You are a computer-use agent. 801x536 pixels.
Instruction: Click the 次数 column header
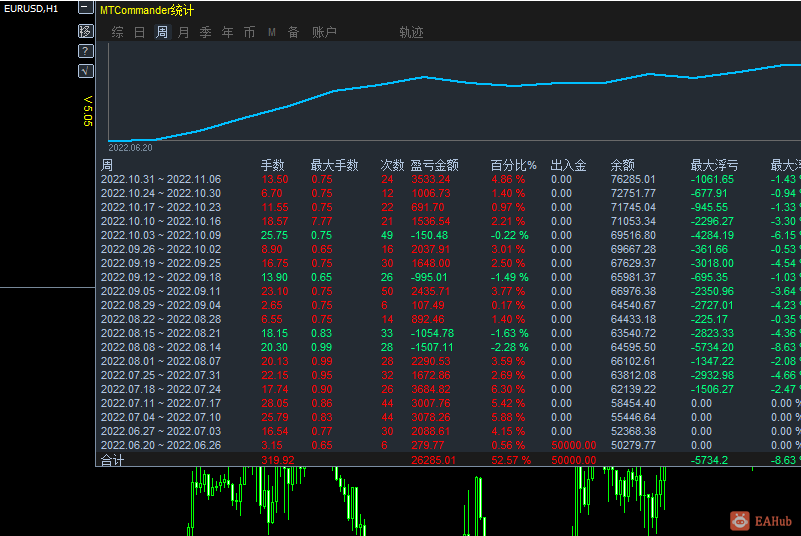[392, 165]
